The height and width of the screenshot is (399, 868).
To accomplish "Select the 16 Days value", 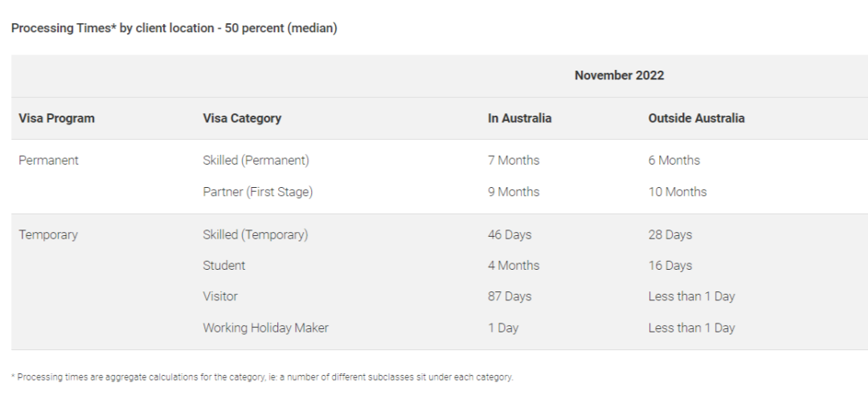I will 669,266.
